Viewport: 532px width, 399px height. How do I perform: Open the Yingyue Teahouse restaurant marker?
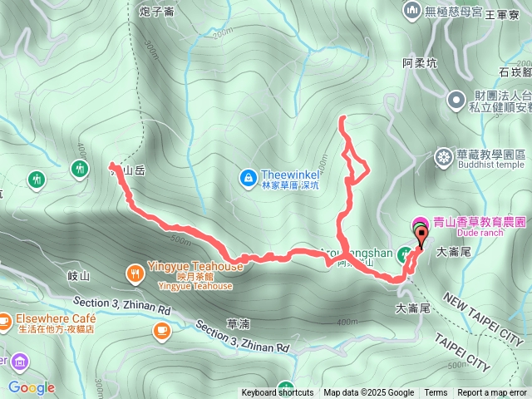(135, 273)
